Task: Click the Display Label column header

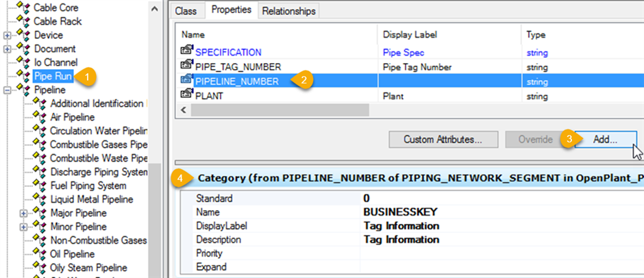Action: pos(410,34)
